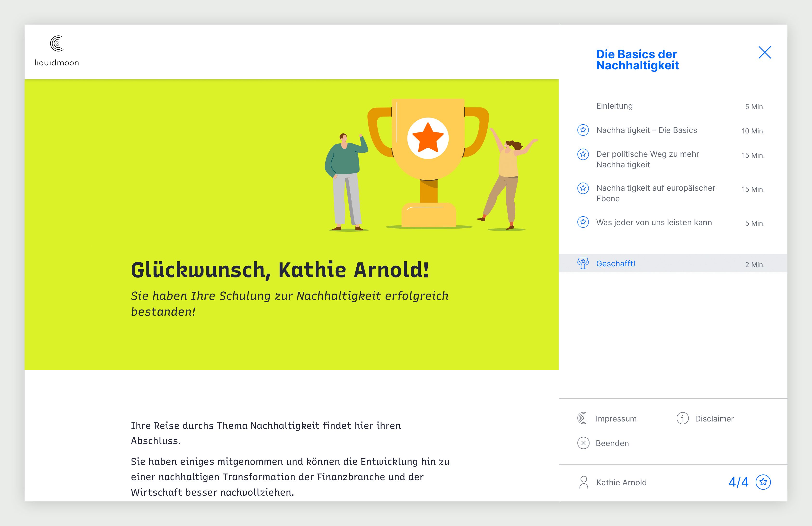Screen dimensions: 812x526
Task: Click the 2 Min. duration of Geschafft!
Action: pos(755,264)
